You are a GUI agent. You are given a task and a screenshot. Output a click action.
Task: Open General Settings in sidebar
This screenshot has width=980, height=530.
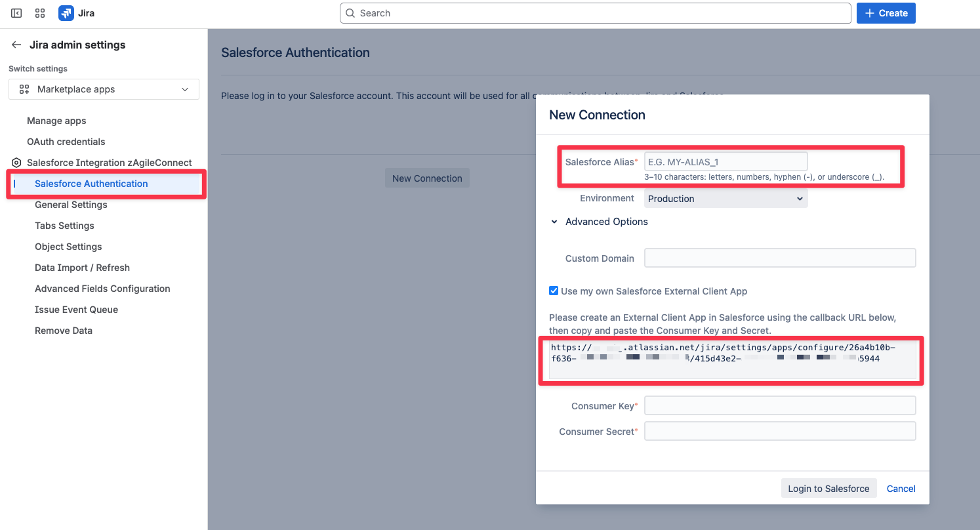pyautogui.click(x=71, y=205)
